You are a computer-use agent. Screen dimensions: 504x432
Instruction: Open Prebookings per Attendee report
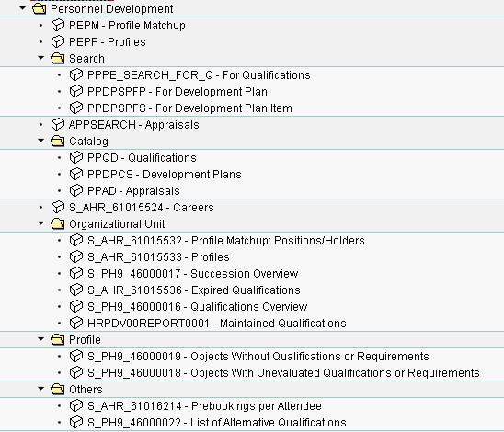(204, 406)
